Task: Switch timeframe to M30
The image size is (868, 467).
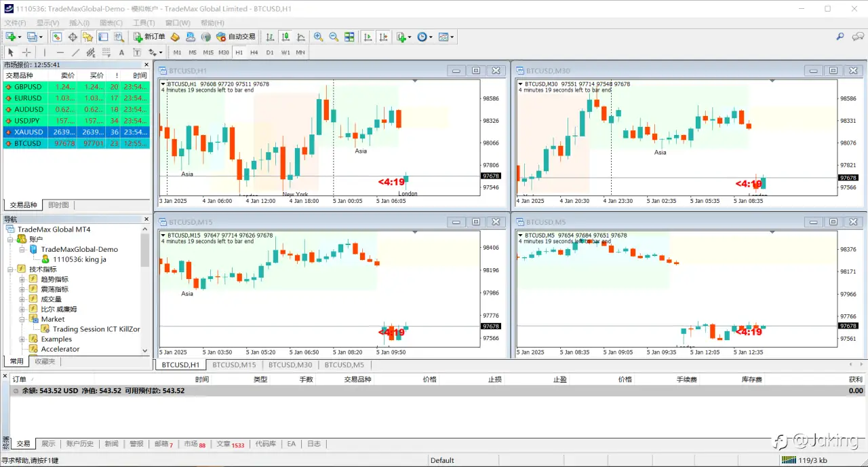Action: 224,52
